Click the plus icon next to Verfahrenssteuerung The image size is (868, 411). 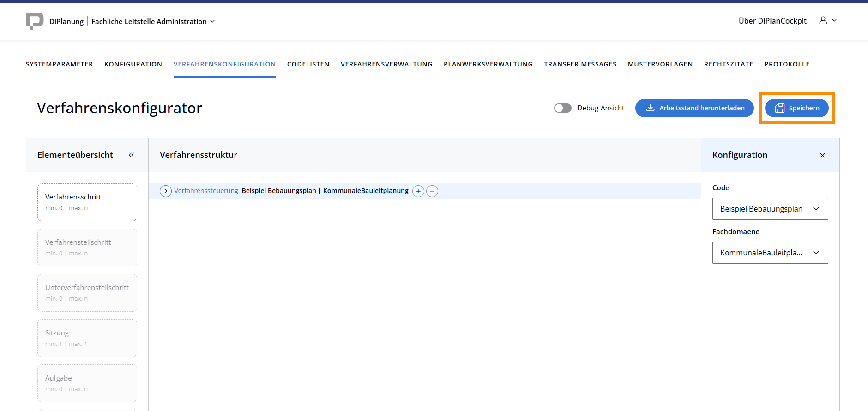(418, 191)
